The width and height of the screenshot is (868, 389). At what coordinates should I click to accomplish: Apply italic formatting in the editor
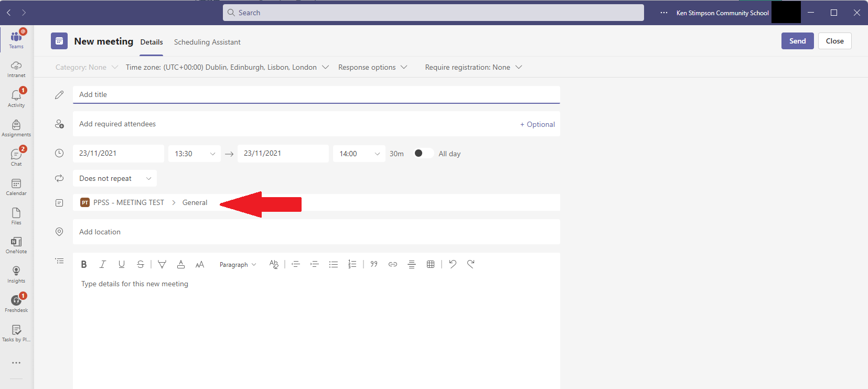click(103, 264)
